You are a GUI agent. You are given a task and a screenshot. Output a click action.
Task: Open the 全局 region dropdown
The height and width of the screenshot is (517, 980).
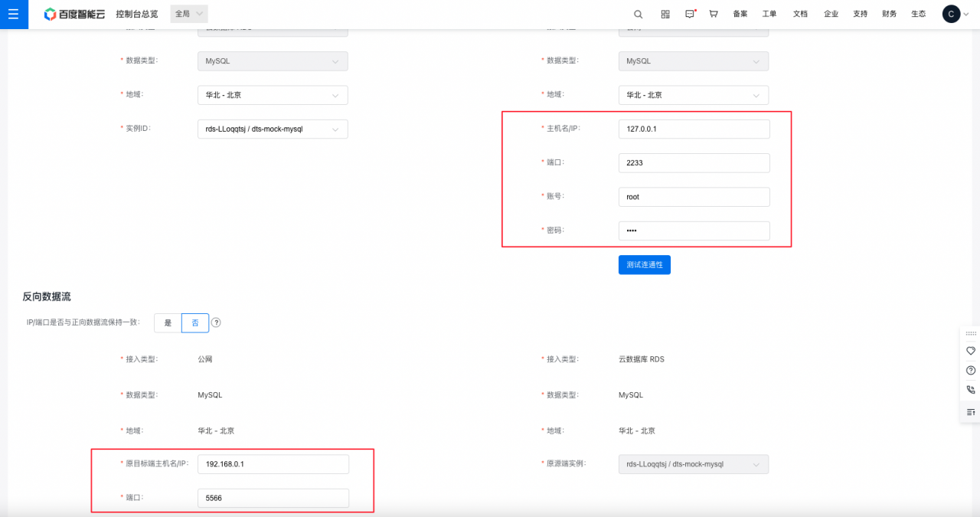click(x=188, y=14)
